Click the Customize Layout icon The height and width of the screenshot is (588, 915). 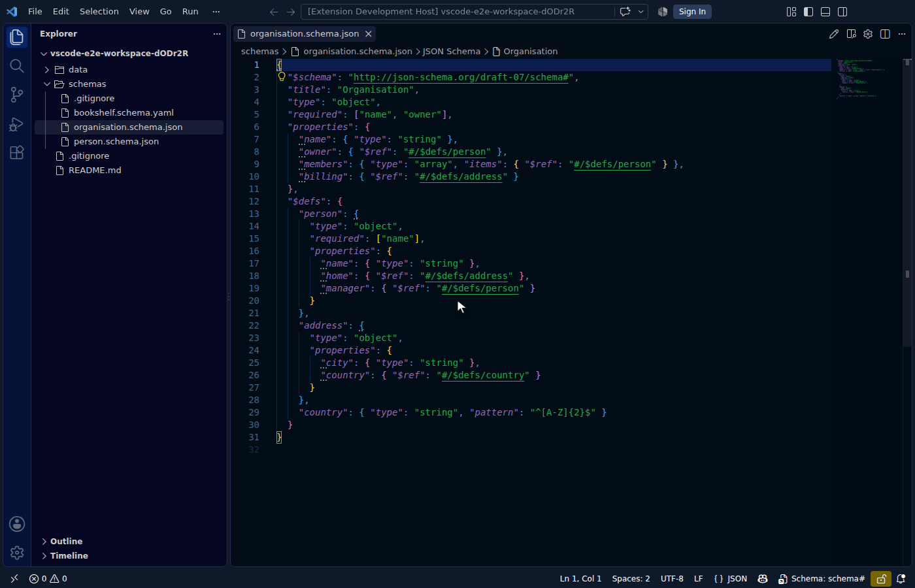click(791, 12)
